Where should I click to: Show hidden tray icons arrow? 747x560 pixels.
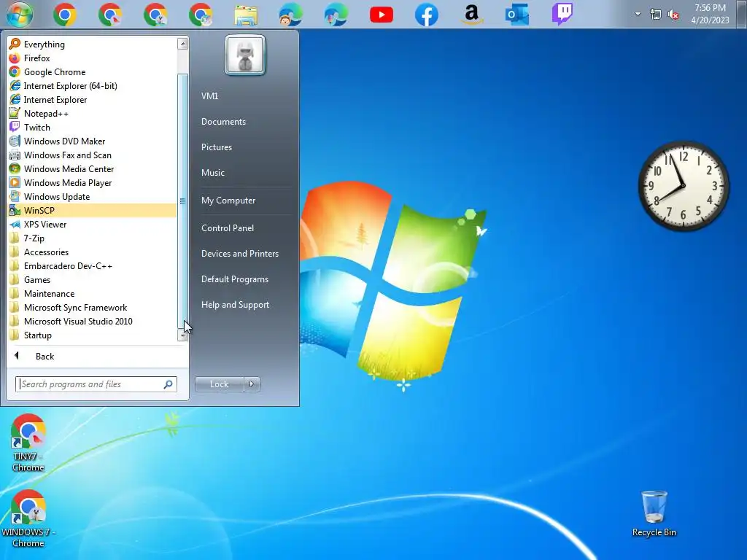pos(638,15)
